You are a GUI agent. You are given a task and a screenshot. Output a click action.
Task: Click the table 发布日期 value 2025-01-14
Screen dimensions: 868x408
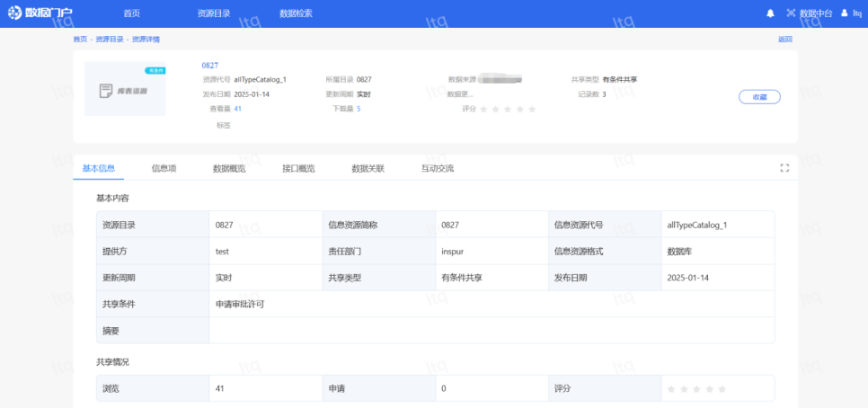tap(688, 278)
